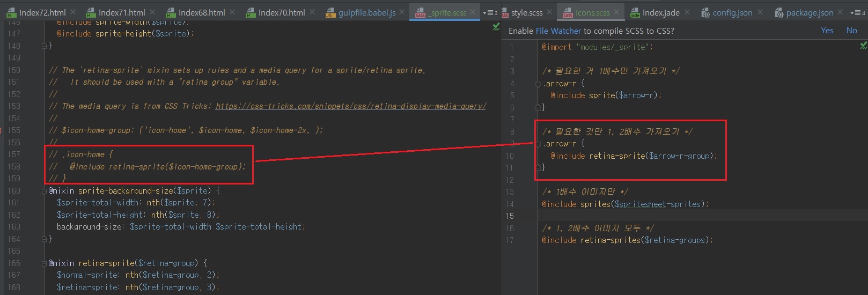Click the index.jade file type icon
This screenshot has width=868, height=295.
(635, 13)
